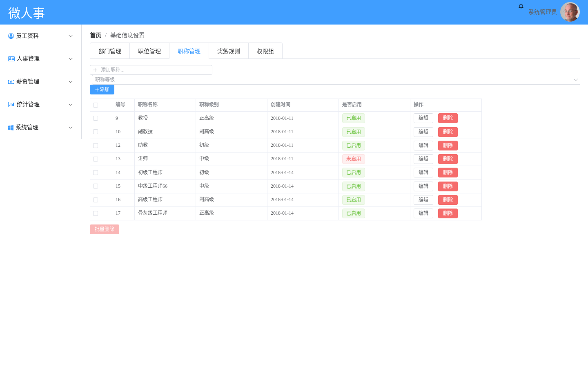This screenshot has height=368, width=588.
Task: Select the checkbox for 副教授 row
Action: click(96, 132)
